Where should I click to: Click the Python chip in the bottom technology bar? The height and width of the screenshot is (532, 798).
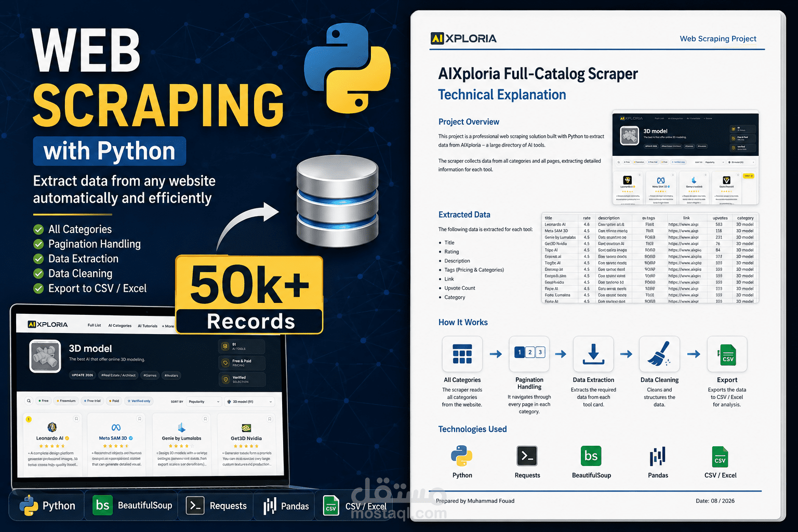point(47,506)
